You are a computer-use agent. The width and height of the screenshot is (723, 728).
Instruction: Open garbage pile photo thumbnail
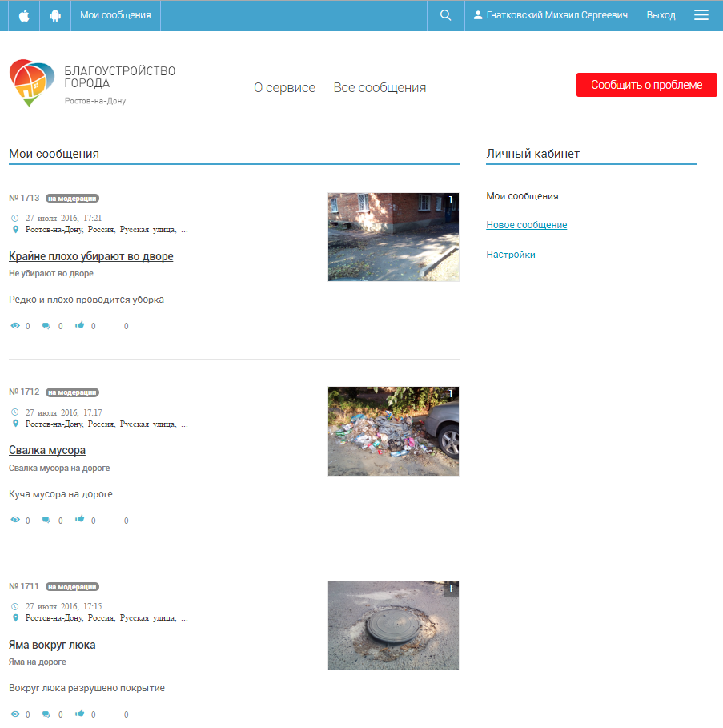pos(393,432)
